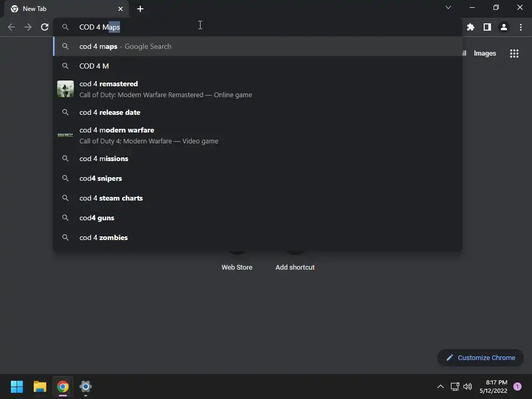Choose suggestion cod4 guns
532x399 pixels.
coord(258,218)
